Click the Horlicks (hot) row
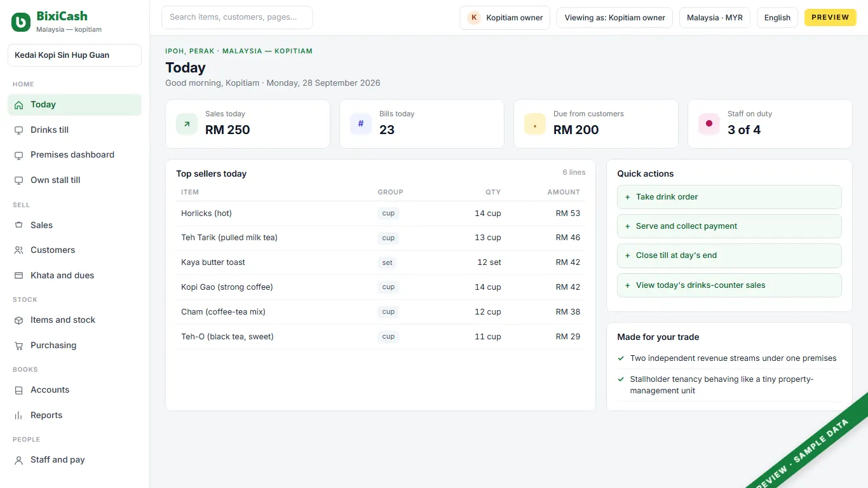Screen dimensions: 868x488 click(x=381, y=213)
